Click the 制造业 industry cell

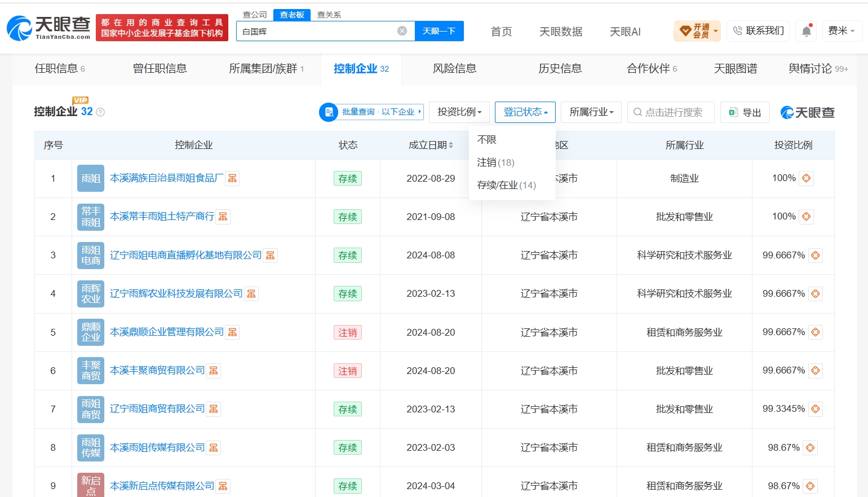coord(684,178)
